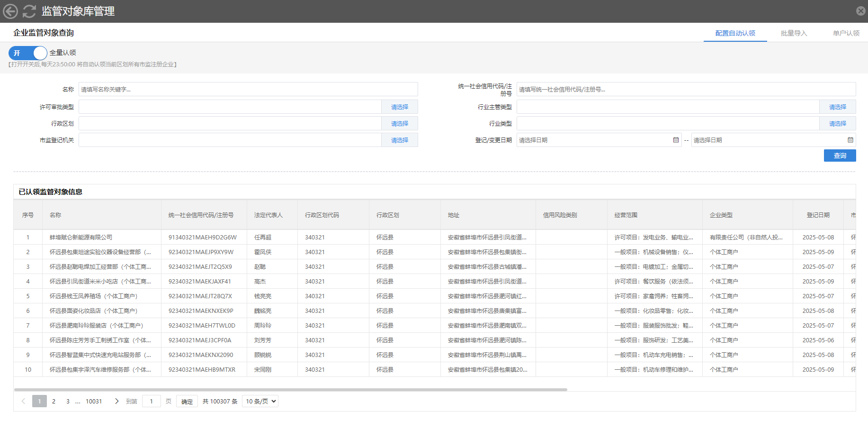
Task: Click code 92340321MAEKNX2090
Action: click(201, 355)
